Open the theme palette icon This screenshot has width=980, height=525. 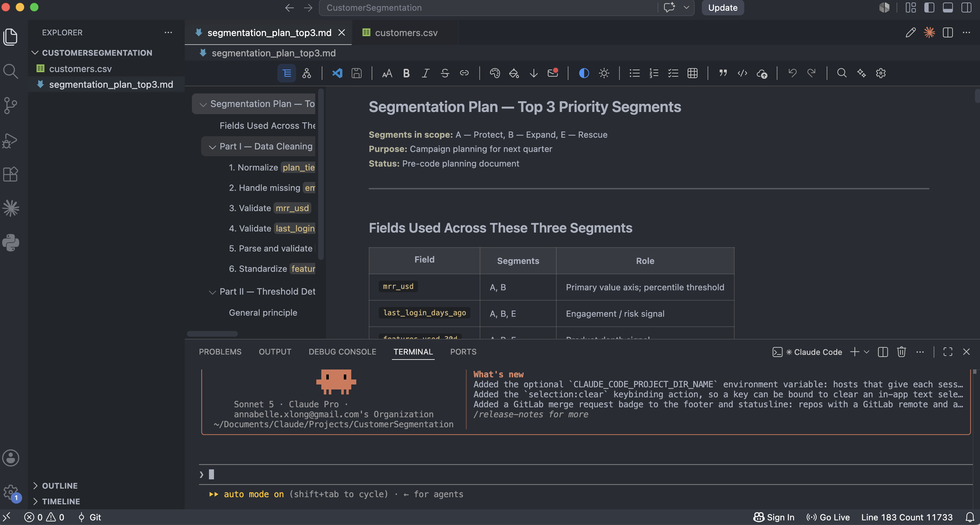(x=495, y=73)
